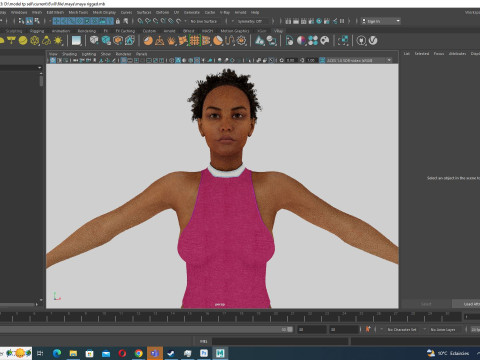Open Google Chrome from taskbar
Image resolution: width=480 pixels, height=360 pixels.
138,353
